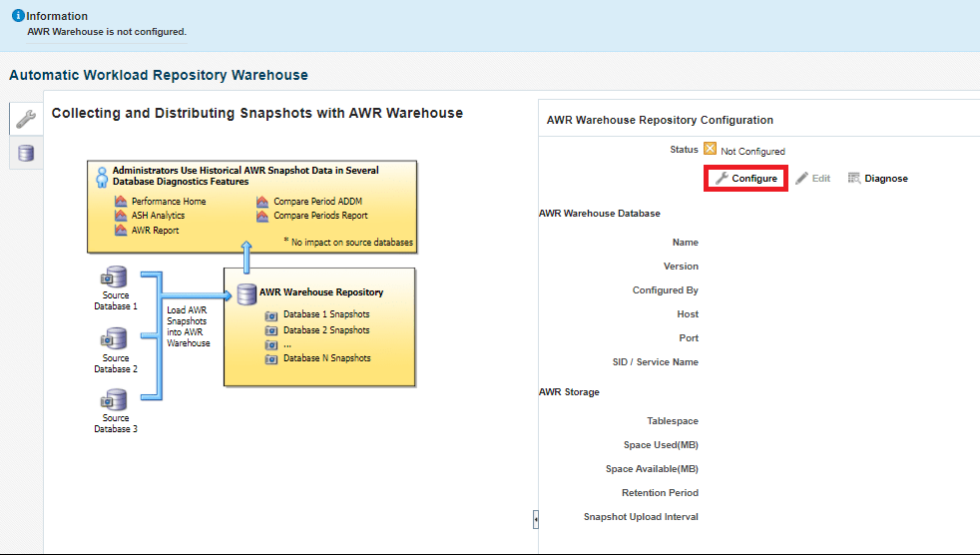Viewport: 980px width, 555px height.
Task: Click the Performance Home icon
Action: click(x=121, y=202)
